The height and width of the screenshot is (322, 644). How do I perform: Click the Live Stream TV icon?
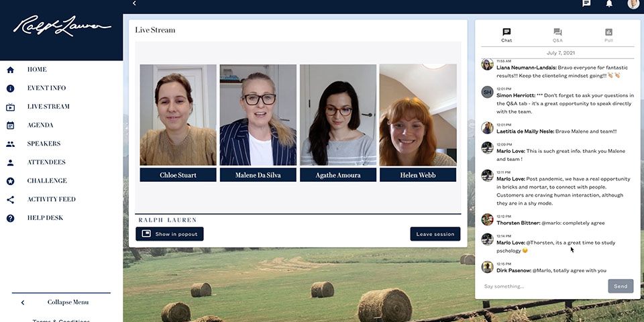(x=11, y=107)
